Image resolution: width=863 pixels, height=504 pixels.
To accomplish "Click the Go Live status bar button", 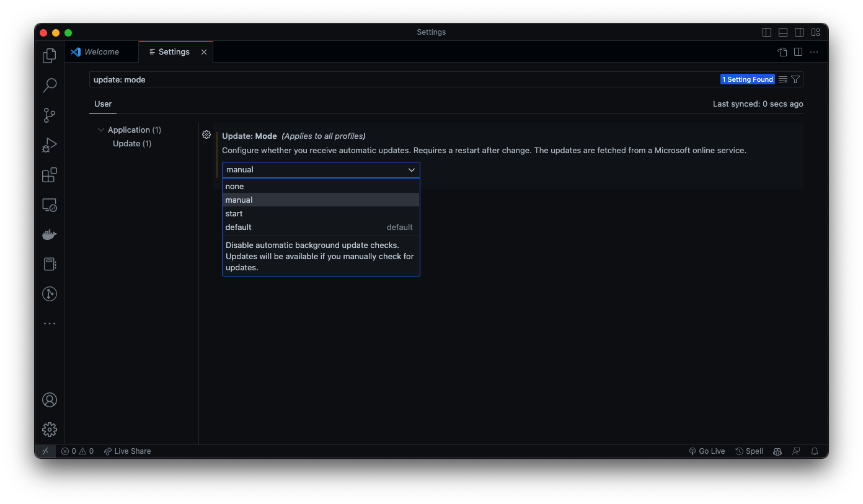I will click(x=707, y=451).
